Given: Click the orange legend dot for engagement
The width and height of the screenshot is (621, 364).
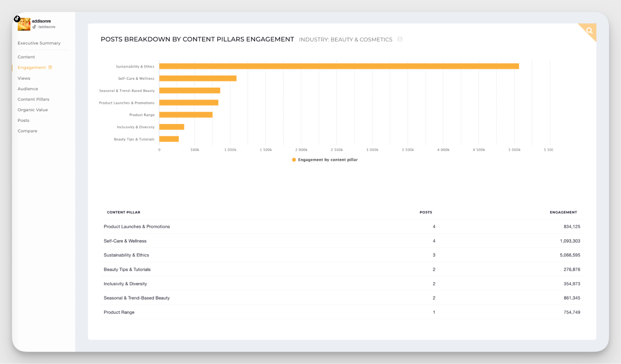Looking at the screenshot, I should tap(294, 159).
